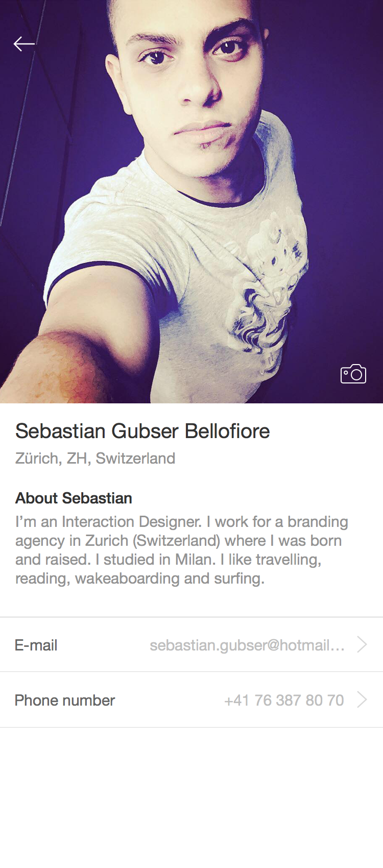Open the E-mail row chevron
Screen dimensions: 383x868
click(x=362, y=644)
